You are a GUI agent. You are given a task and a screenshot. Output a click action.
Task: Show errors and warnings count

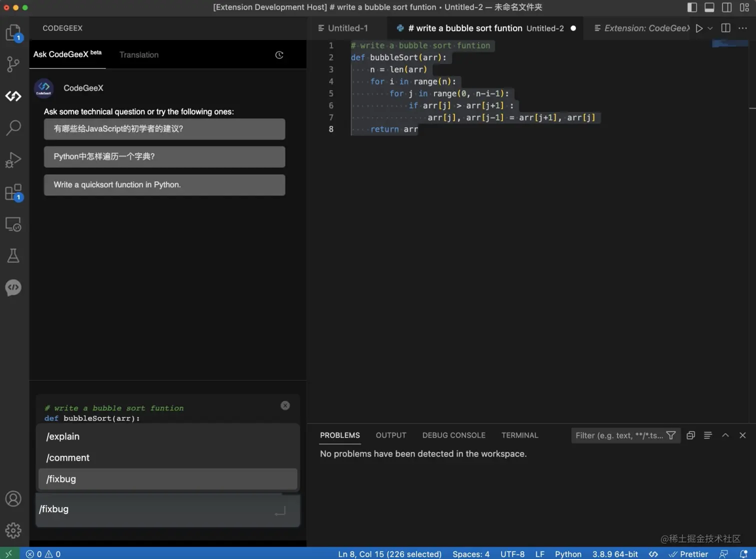[43, 554]
